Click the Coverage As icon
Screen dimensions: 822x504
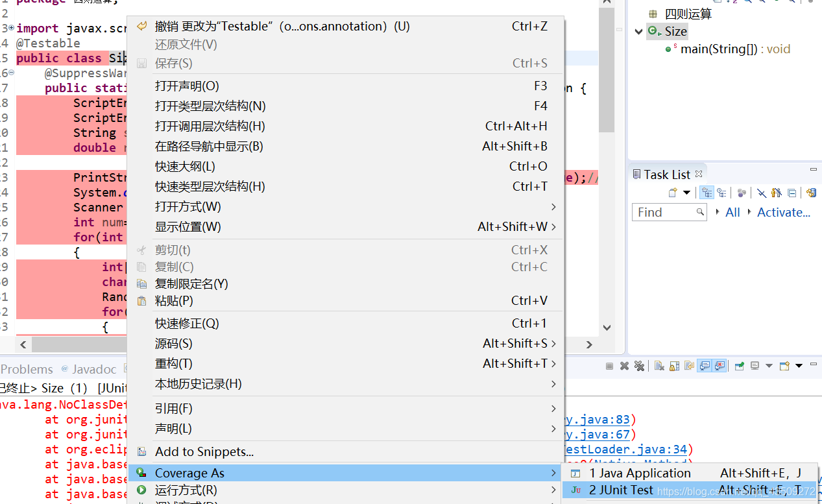pos(142,473)
